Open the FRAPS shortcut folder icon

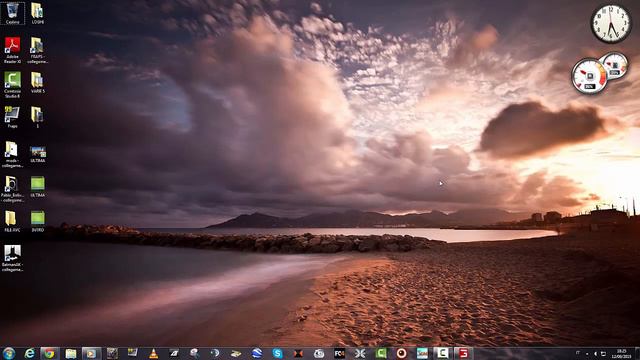click(x=38, y=50)
